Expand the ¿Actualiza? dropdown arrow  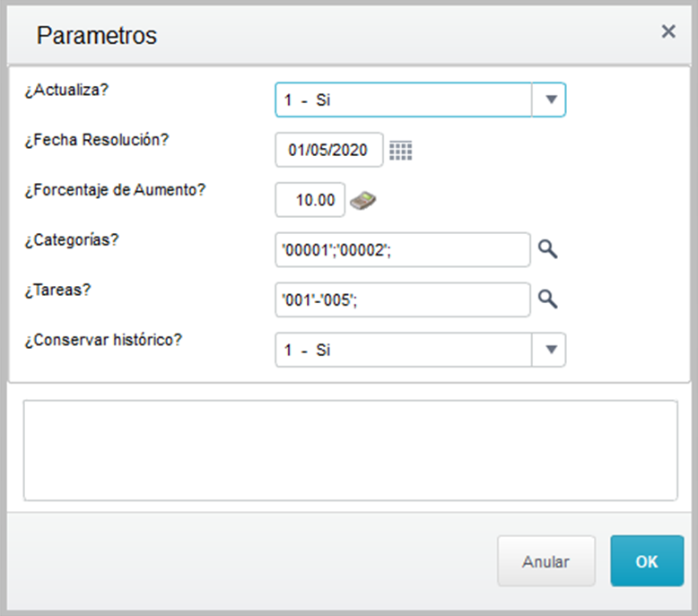point(550,100)
